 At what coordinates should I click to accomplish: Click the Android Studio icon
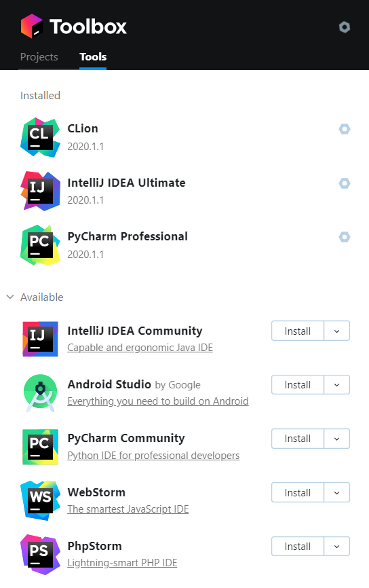pos(40,392)
